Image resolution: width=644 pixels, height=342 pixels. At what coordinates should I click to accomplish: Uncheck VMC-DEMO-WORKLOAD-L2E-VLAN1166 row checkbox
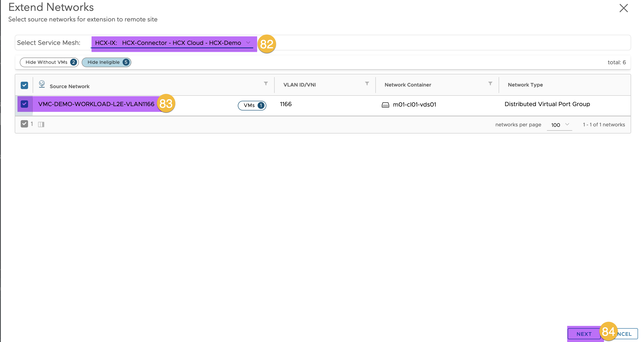point(24,104)
